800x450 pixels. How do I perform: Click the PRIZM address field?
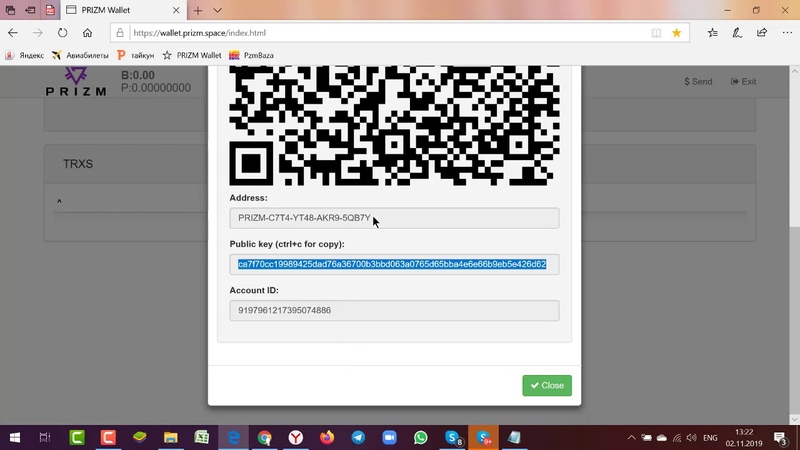click(x=394, y=218)
